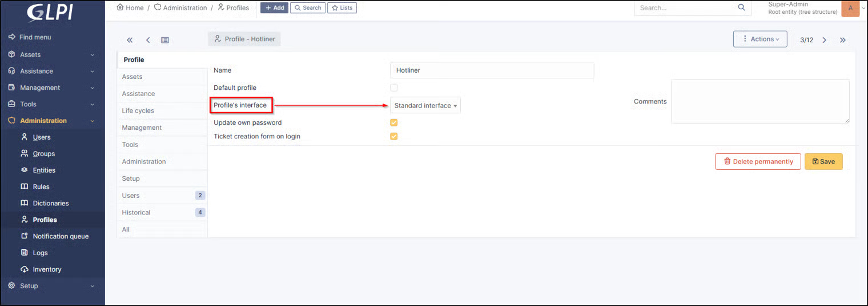Click the Home breadcrumb icon

[x=120, y=7]
